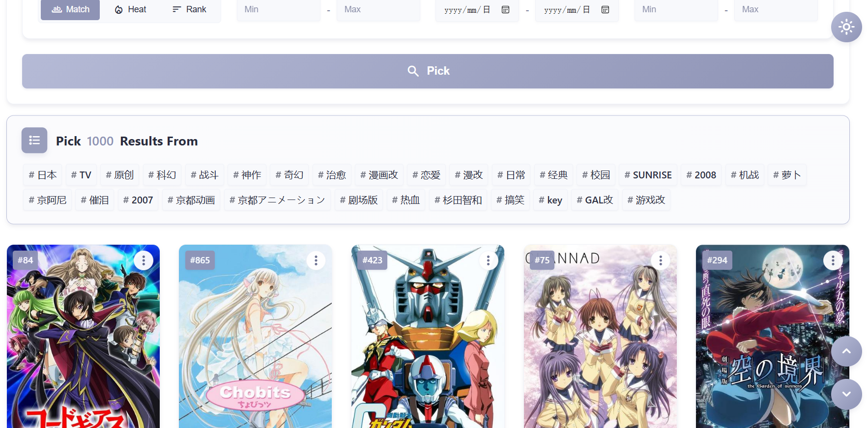Select the # 日本 tag
868x428 pixels.
pos(42,175)
